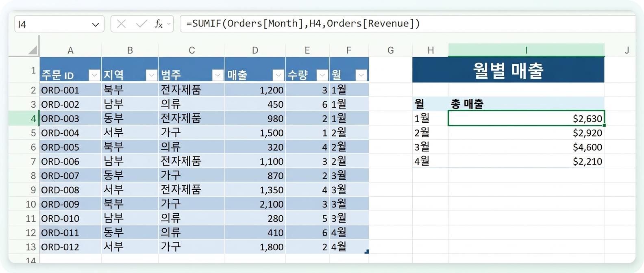The height and width of the screenshot is (273, 644).
Task: Select column D header
Action: click(255, 50)
